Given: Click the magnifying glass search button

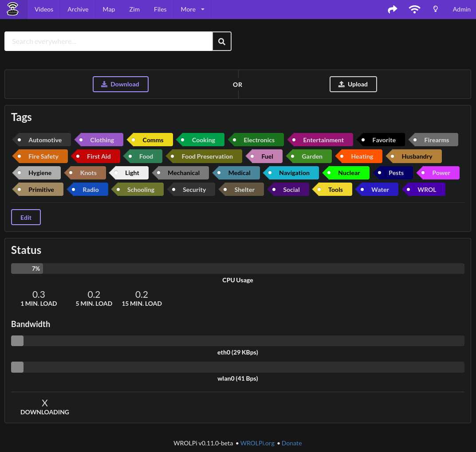Looking at the screenshot, I should point(222,41).
